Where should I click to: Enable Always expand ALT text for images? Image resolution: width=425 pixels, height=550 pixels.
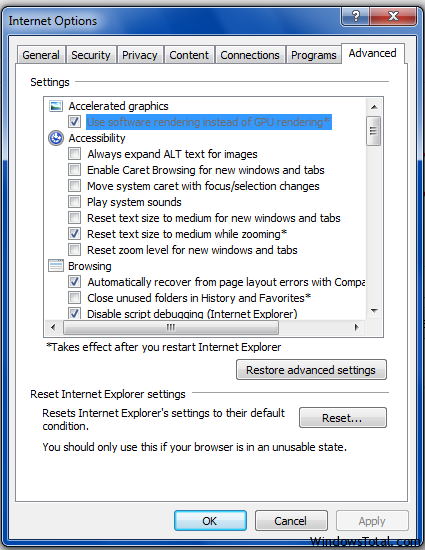74,154
